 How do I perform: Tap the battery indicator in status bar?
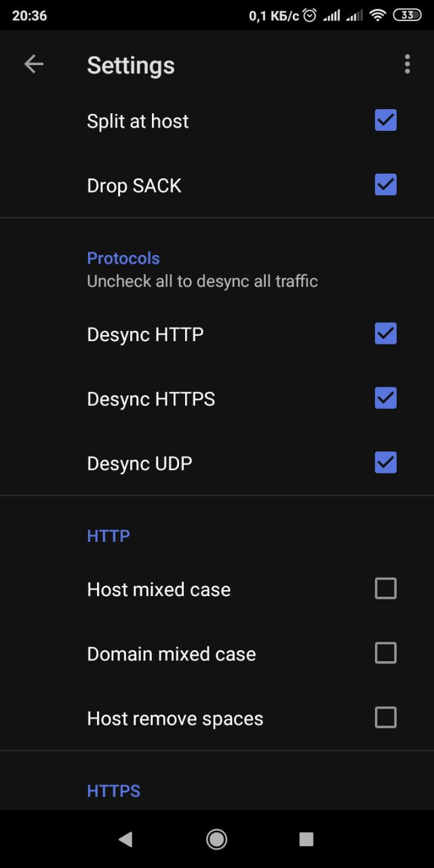[407, 15]
